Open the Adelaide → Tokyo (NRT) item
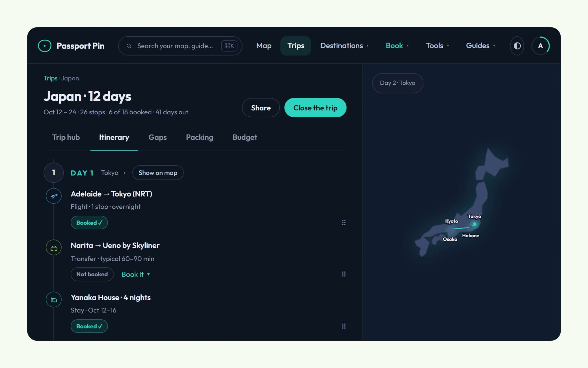The height and width of the screenshot is (368, 588). (x=111, y=194)
